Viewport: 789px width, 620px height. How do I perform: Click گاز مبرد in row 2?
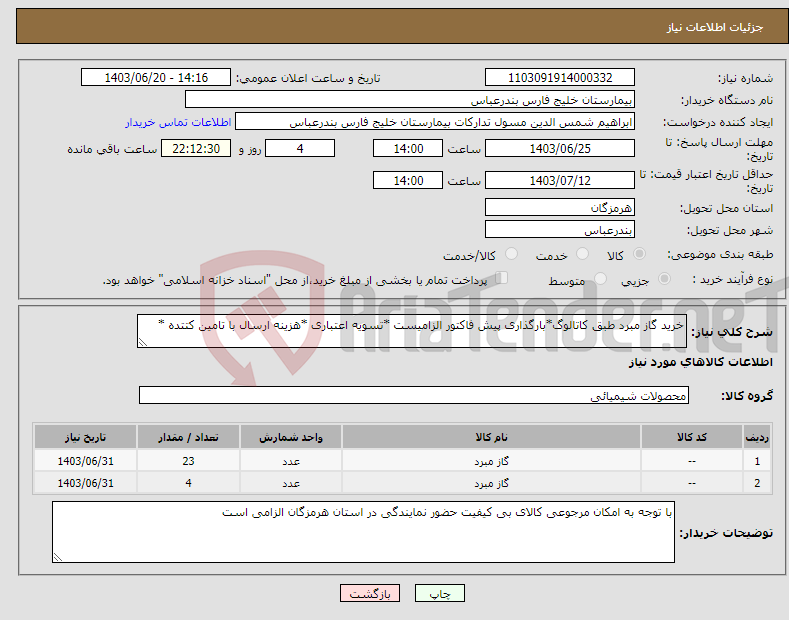pos(491,483)
